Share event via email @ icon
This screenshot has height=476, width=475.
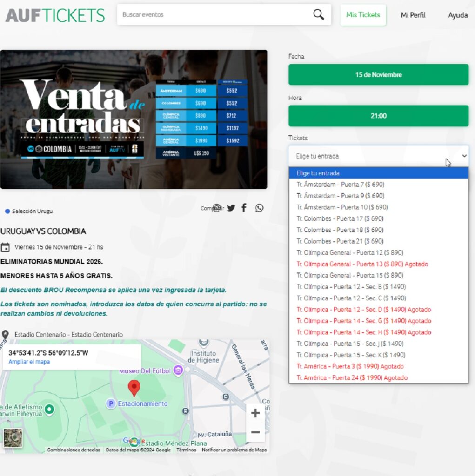(x=216, y=208)
